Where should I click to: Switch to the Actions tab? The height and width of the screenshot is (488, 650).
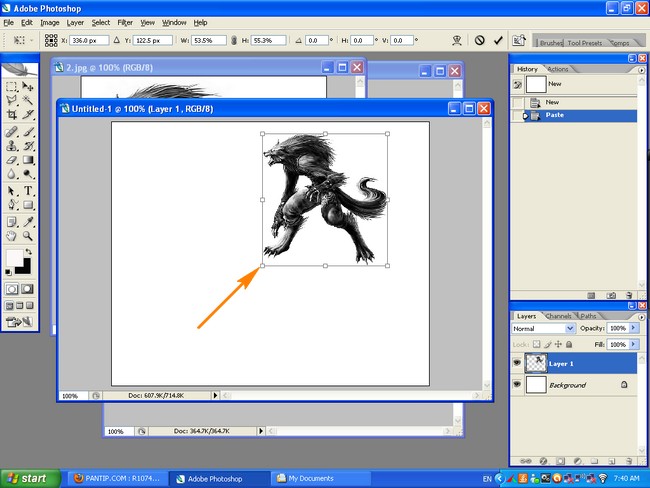pyautogui.click(x=558, y=69)
